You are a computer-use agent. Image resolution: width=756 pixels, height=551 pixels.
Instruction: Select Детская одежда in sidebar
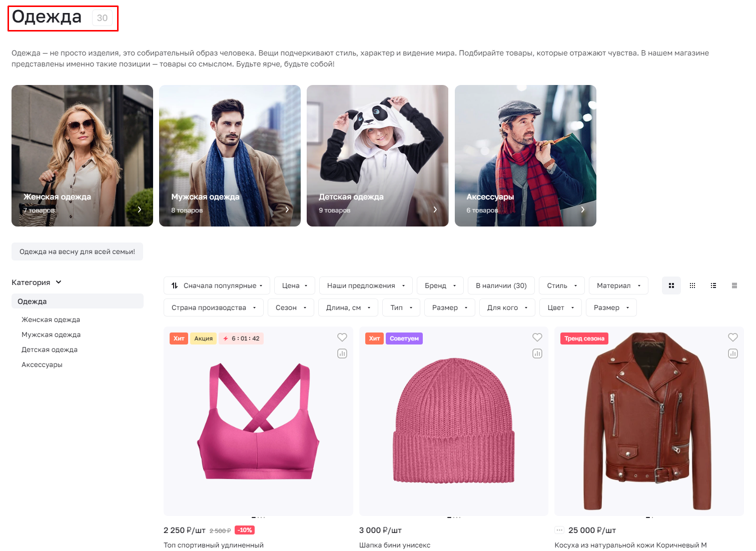tap(50, 349)
